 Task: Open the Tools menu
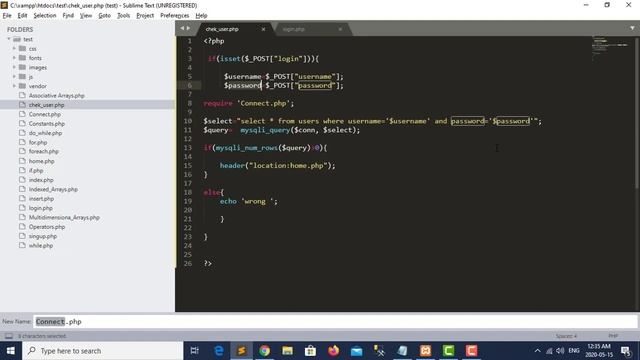tap(123, 16)
